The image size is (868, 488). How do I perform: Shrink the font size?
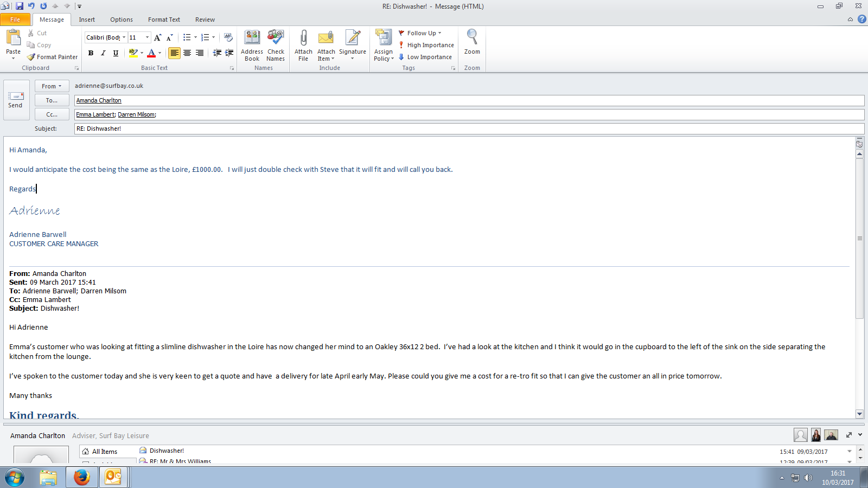point(170,37)
